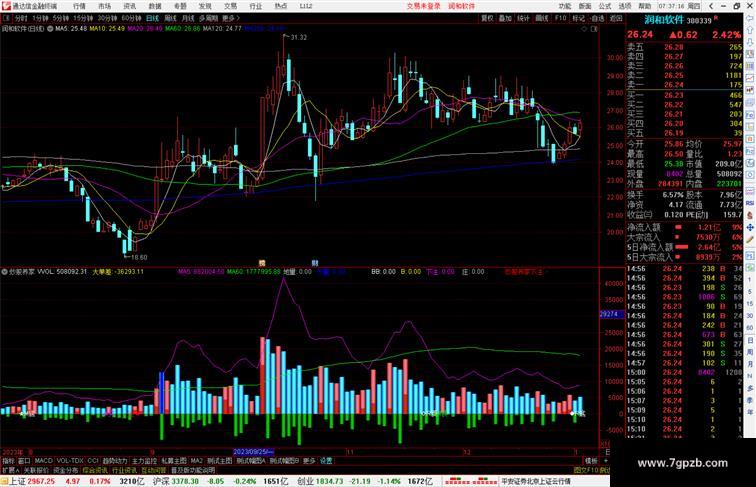Click the red line-chart icon in the right sidebar
The image size is (756, 487).
(750, 78)
